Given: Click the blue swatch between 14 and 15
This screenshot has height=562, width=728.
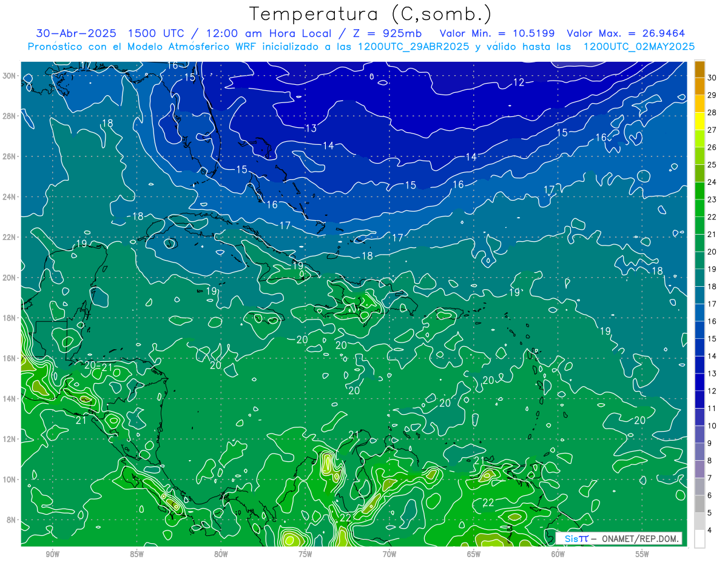Looking at the screenshot, I should pyautogui.click(x=699, y=347).
